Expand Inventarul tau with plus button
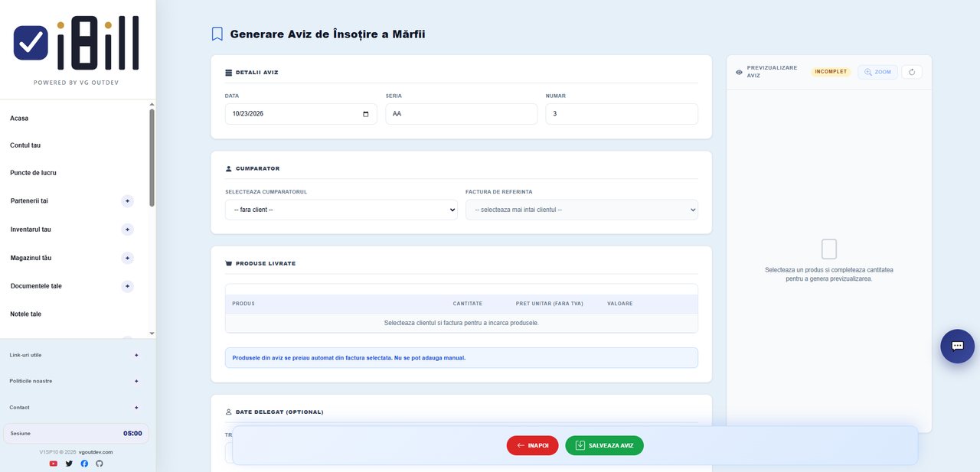 [128, 229]
